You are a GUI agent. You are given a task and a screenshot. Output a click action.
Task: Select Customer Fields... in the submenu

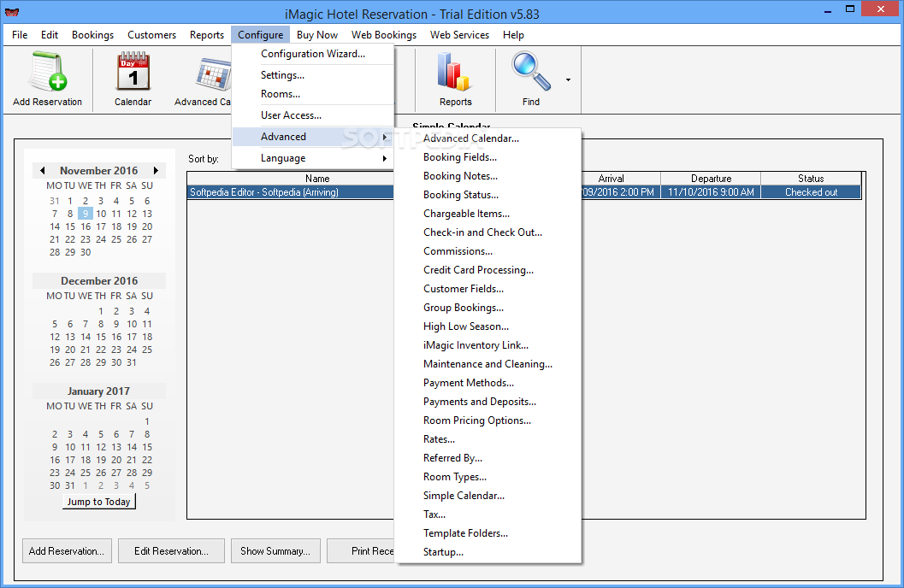coord(487,289)
